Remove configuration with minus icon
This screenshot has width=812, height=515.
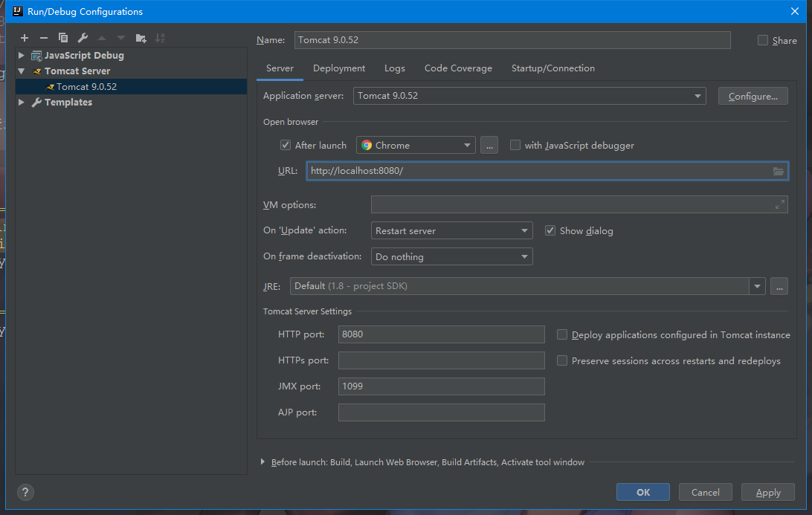pyautogui.click(x=44, y=38)
